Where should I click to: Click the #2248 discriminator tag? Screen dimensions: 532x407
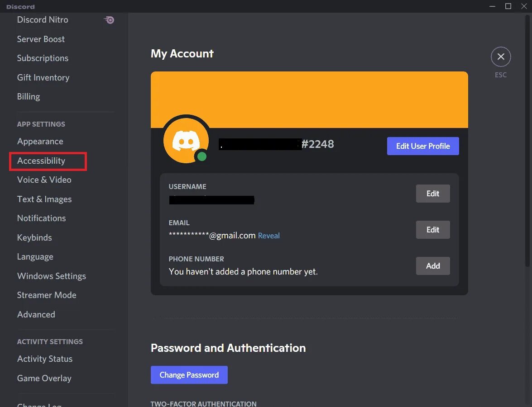(x=317, y=144)
